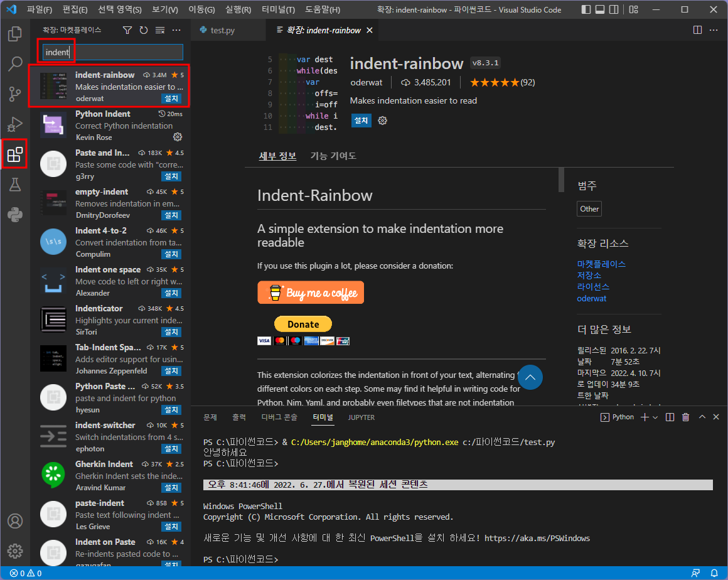Select Python Indent in the extensions list
This screenshot has width=728, height=580.
coord(110,126)
